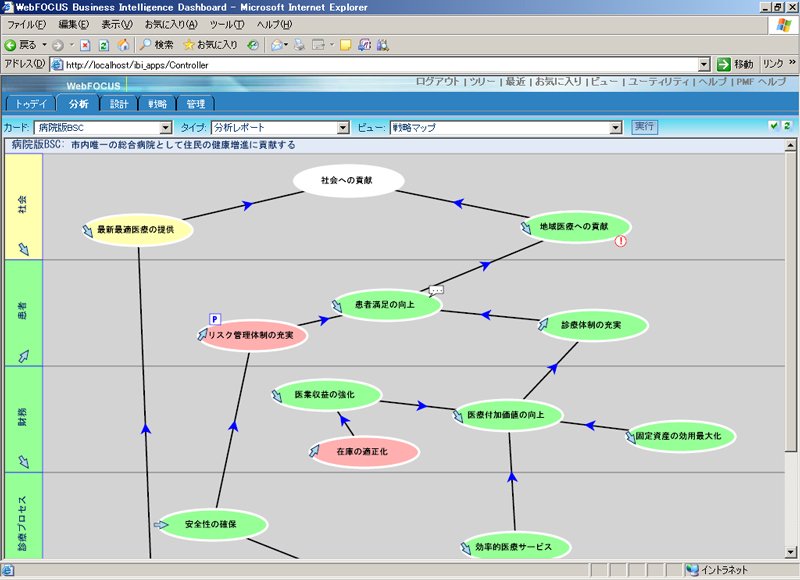Viewport: 800px width, 580px height.
Task: Click the arrow icon in the 財務 perspective band
Action: click(x=23, y=462)
